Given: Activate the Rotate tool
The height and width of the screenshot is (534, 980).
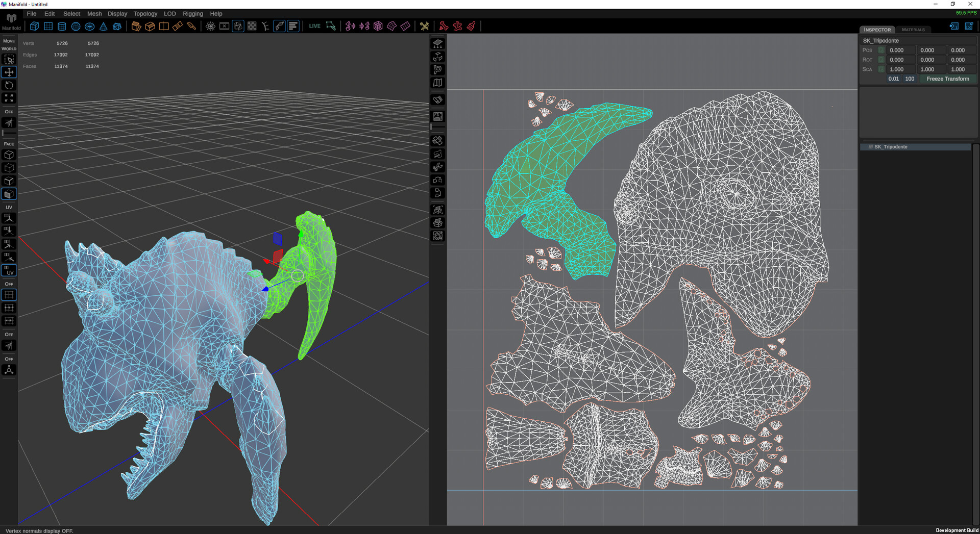Looking at the screenshot, I should click(x=9, y=85).
